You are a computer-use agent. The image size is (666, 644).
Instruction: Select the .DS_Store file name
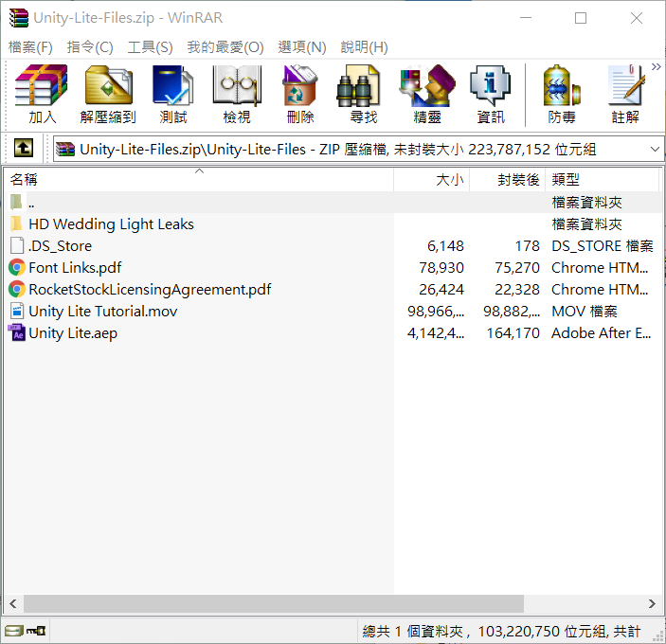(x=60, y=246)
